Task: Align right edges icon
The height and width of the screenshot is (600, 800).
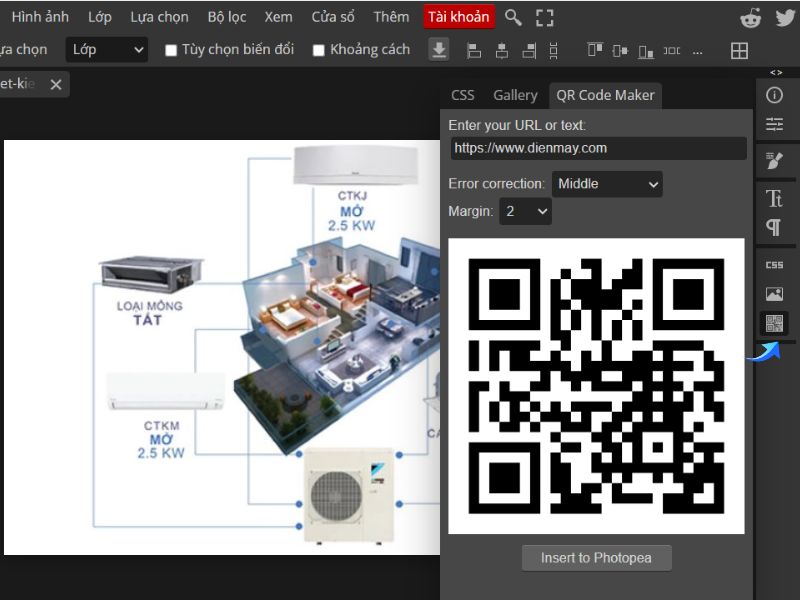Action: click(529, 51)
